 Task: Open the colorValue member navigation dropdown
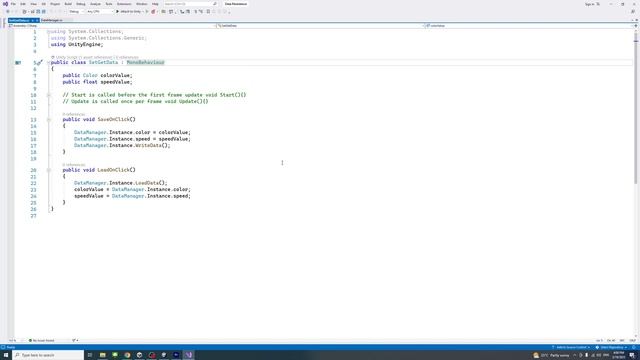pyautogui.click(x=529, y=26)
